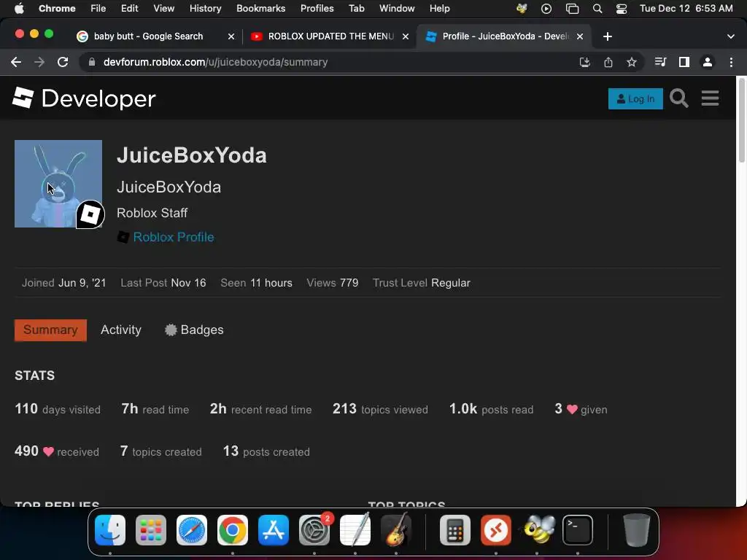Screen dimensions: 747x560
Task: Open the File menu
Action: click(x=98, y=9)
